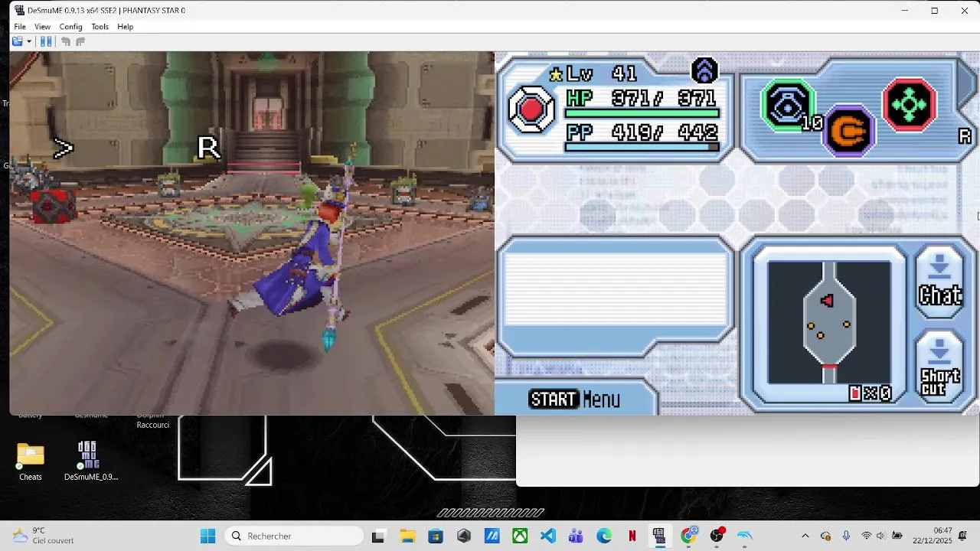Viewport: 980px width, 551px height.
Task: Click the Lv 41 level text
Action: click(x=602, y=73)
